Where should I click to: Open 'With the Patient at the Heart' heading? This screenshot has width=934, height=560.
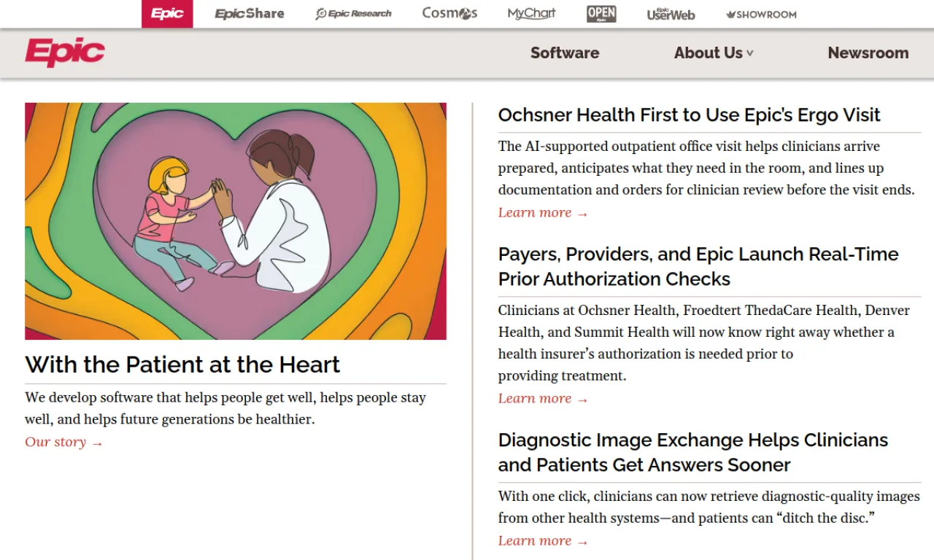(182, 365)
